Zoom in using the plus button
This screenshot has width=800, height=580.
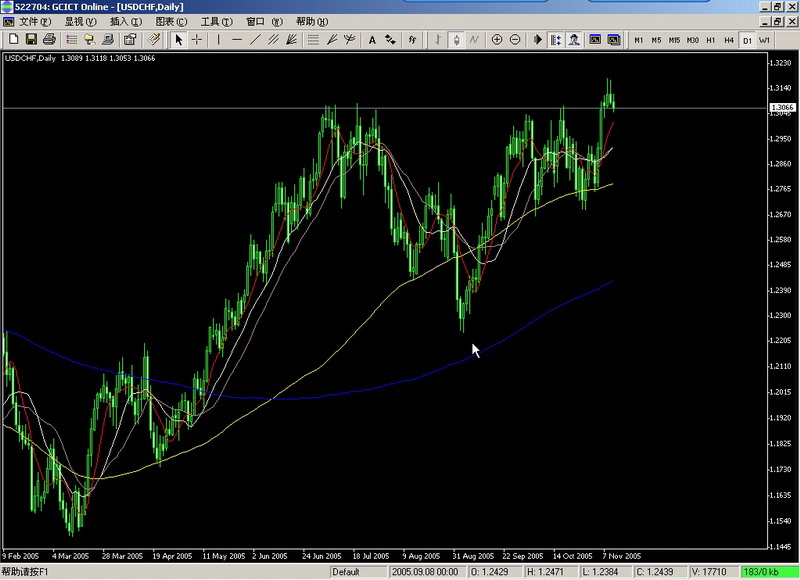tap(497, 39)
